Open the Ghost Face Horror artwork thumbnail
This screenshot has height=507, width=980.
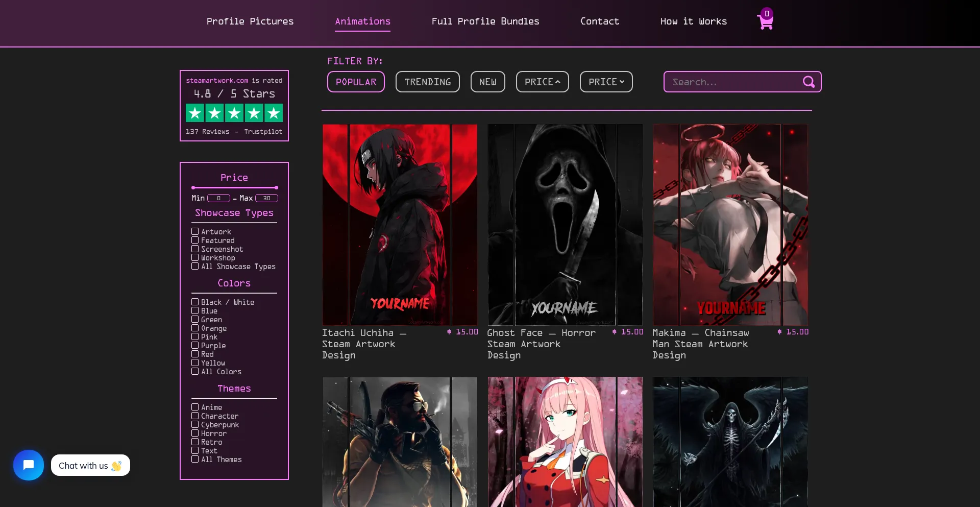(565, 225)
